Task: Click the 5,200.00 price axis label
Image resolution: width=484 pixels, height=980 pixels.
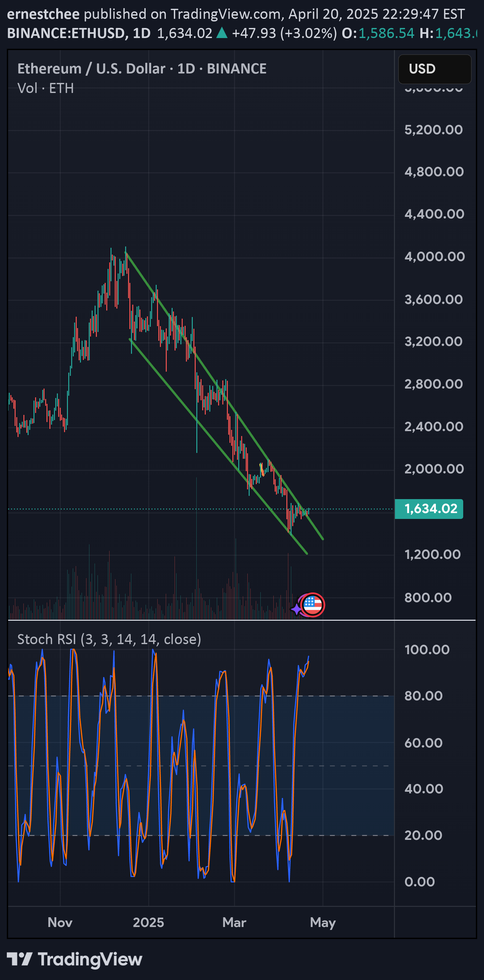Action: [433, 130]
